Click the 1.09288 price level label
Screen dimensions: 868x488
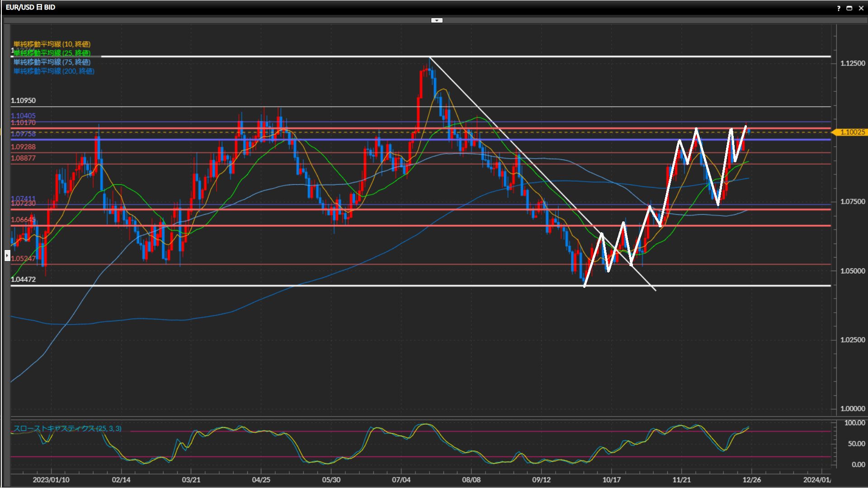tap(23, 147)
